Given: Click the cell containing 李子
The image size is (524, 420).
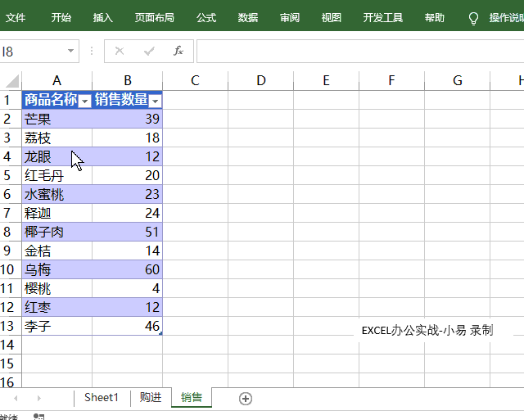Looking at the screenshot, I should point(56,326).
